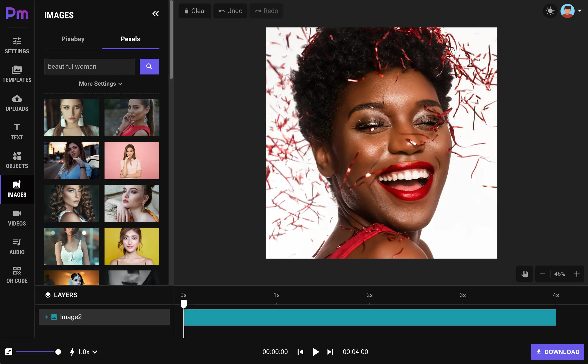
Task: Toggle playback speed 1.0x selector
Action: 83,351
